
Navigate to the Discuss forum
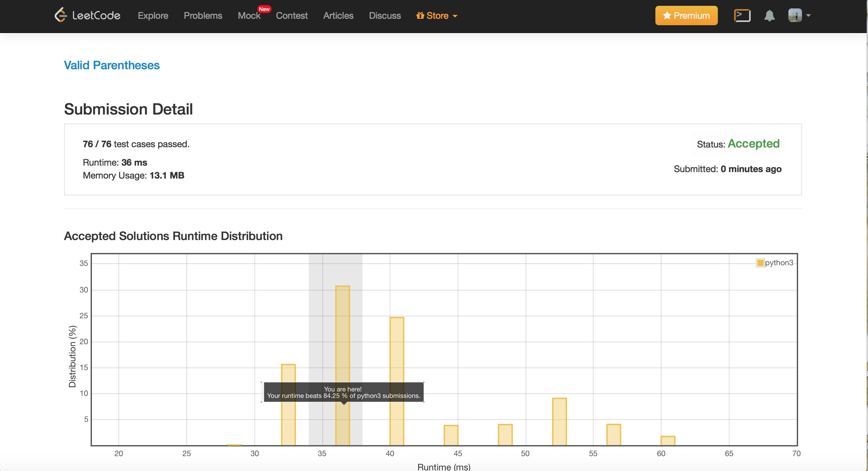[x=385, y=16]
